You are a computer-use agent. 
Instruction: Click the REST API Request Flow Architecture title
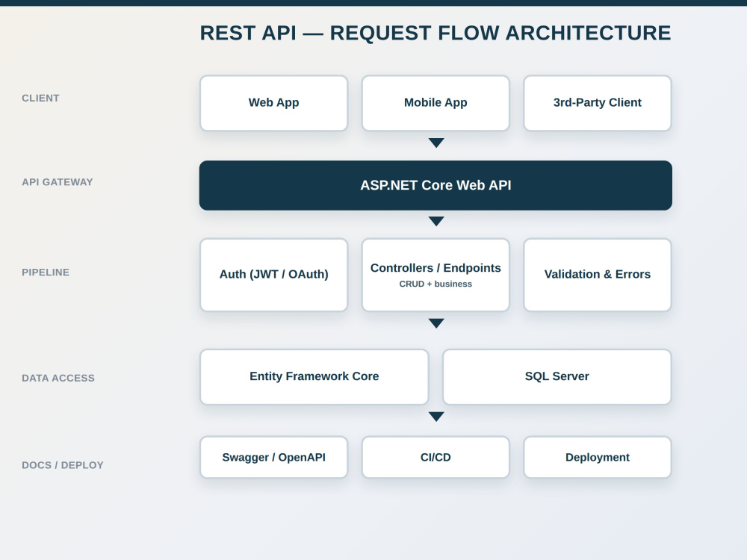[x=436, y=33]
